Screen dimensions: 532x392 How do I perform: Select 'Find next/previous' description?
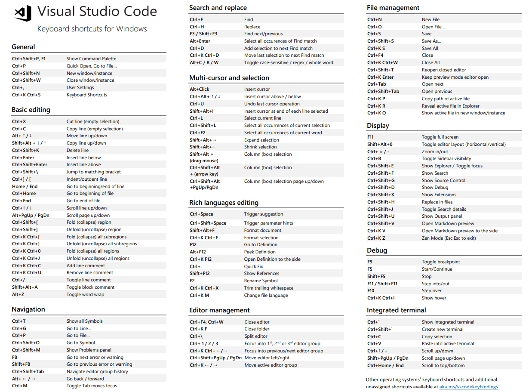(264, 34)
